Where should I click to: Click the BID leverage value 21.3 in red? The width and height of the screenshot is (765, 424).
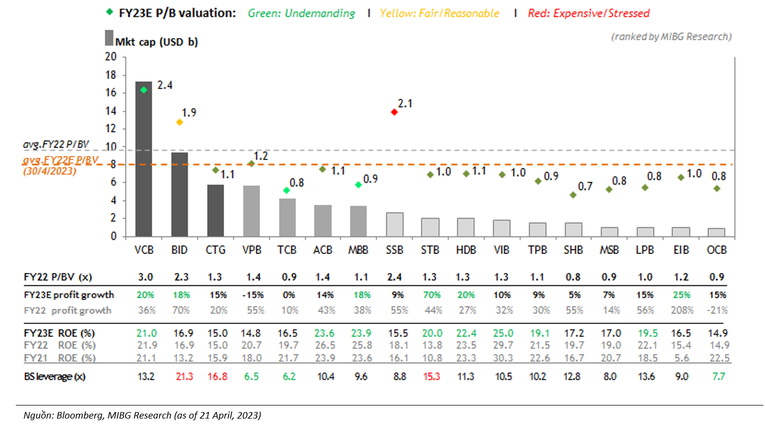pos(184,377)
